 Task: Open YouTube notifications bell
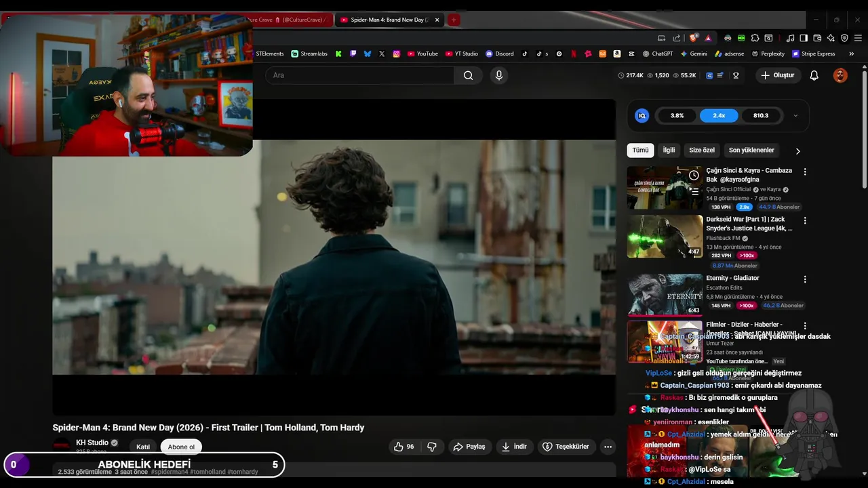pyautogui.click(x=814, y=75)
